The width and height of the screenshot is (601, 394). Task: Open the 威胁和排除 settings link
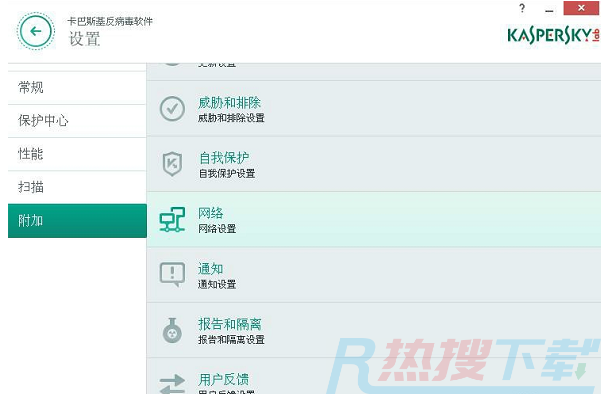229,103
